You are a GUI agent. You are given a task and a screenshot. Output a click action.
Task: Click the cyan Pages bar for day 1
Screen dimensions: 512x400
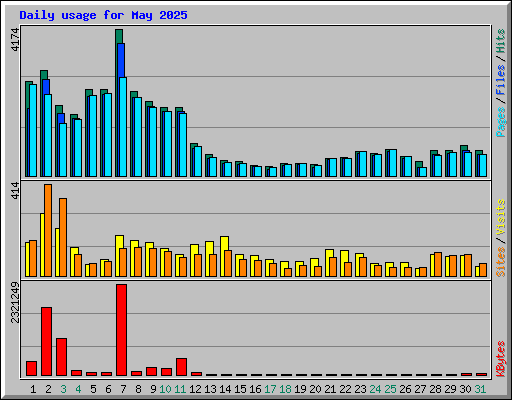click(33, 130)
